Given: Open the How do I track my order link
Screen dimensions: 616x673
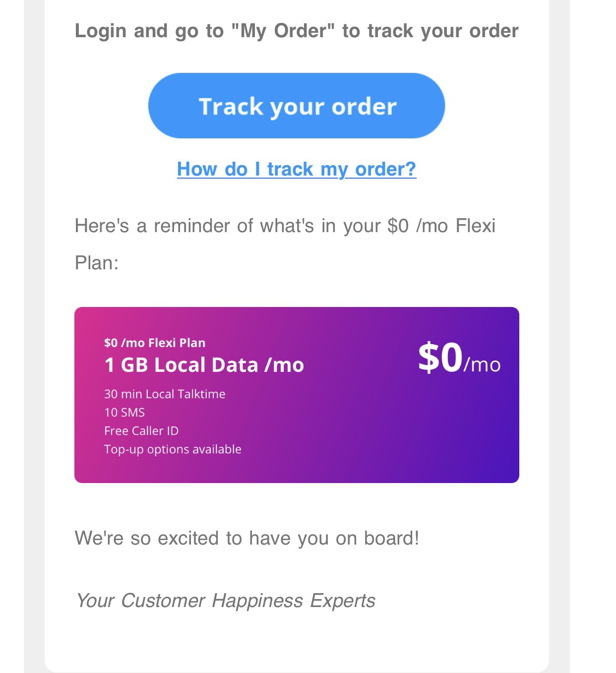Looking at the screenshot, I should (x=296, y=169).
